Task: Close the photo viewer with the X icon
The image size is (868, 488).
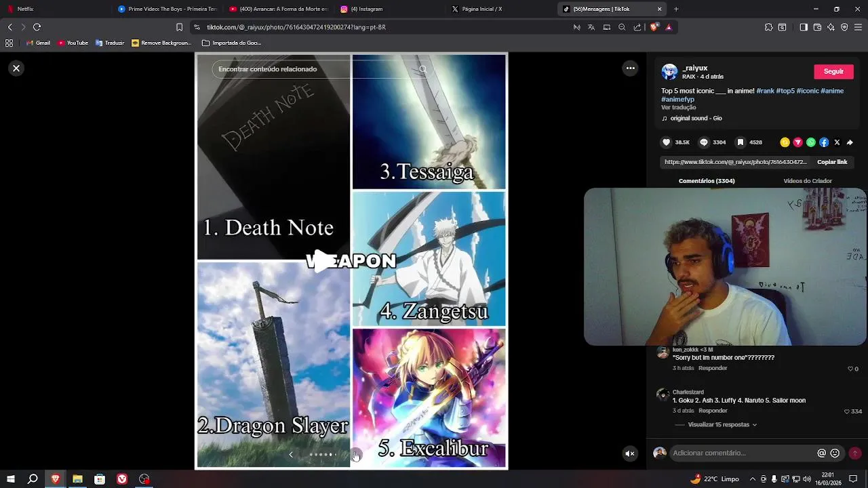Action: [16, 68]
